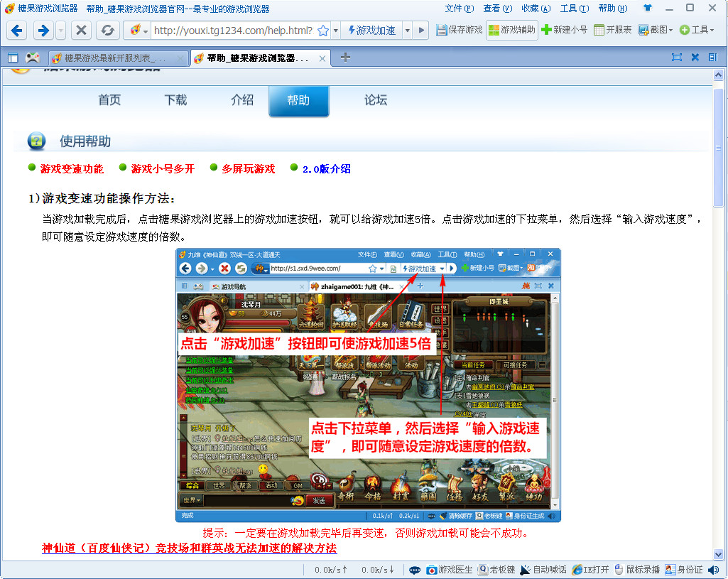
Task: Click 老板键 in status bar
Action: 496,570
